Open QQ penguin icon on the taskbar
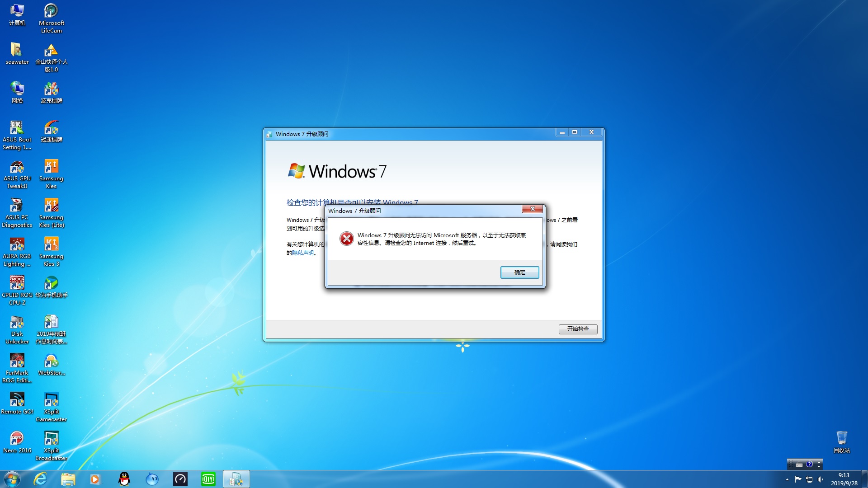Screen dimensions: 868x488 click(124, 479)
